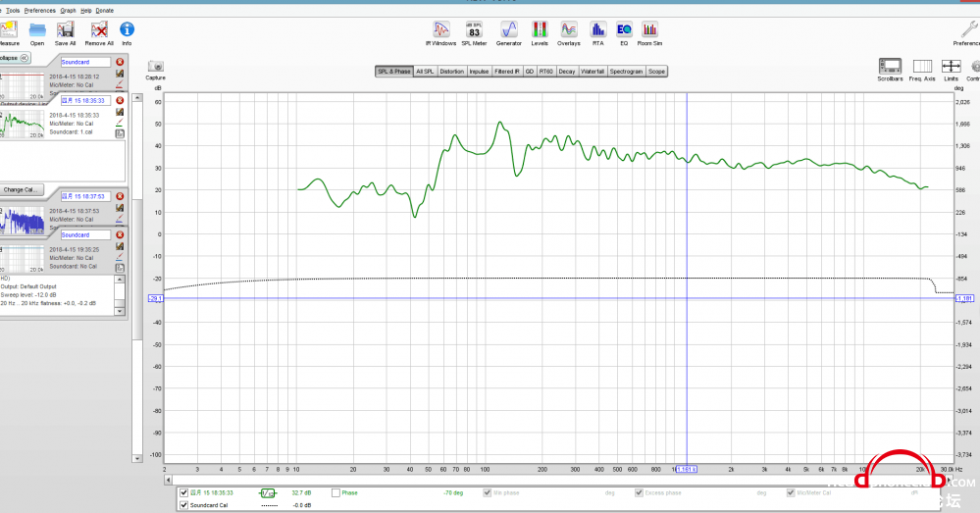The width and height of the screenshot is (980, 513).
Task: Click the Change Cal... button
Action: [x=21, y=189]
